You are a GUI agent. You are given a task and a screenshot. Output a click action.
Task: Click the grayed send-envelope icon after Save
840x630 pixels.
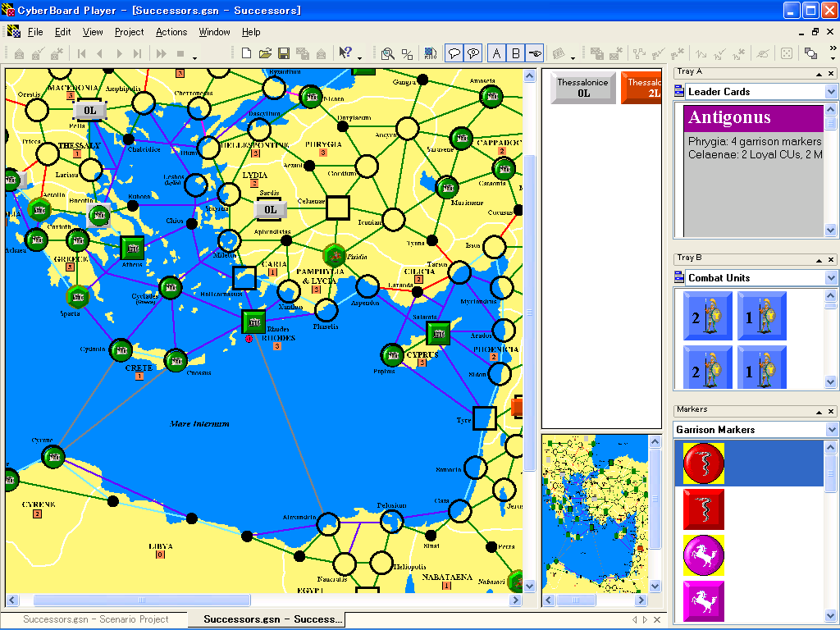303,53
